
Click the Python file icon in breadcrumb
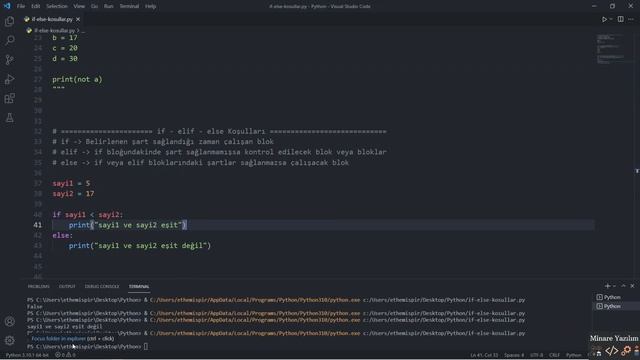coord(29,31)
